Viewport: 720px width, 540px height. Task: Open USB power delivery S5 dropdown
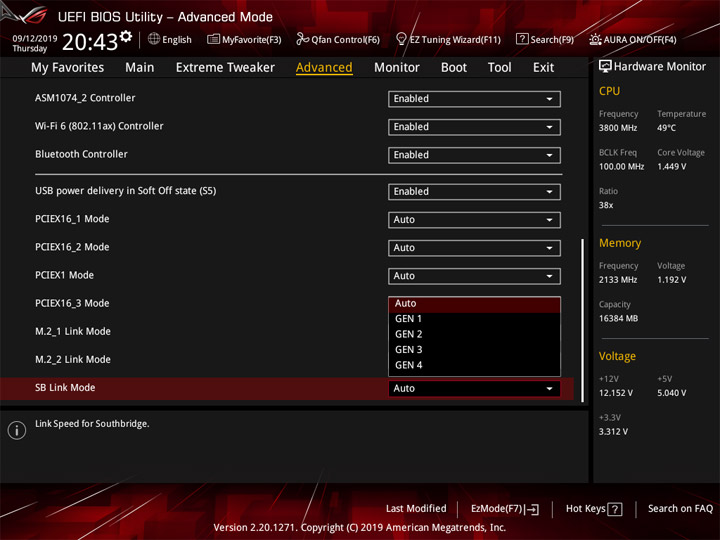(474, 192)
